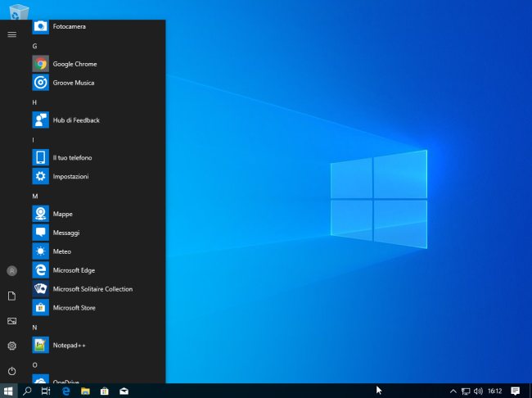The image size is (532, 398).
Task: Show hidden system tray icons
Action: [x=453, y=391]
